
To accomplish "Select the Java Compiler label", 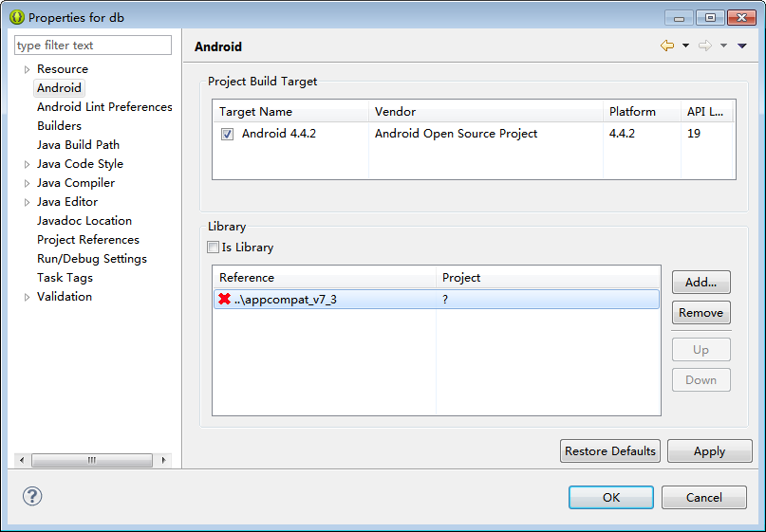I will [x=76, y=183].
